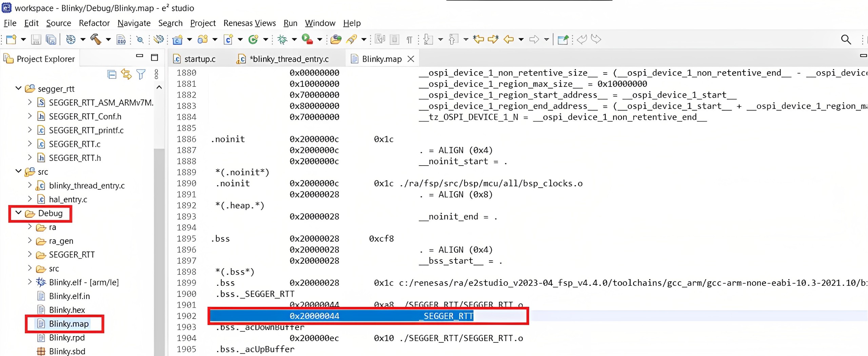Collapse the Debug folder in Project Explorer
The image size is (868, 356).
[x=18, y=213]
